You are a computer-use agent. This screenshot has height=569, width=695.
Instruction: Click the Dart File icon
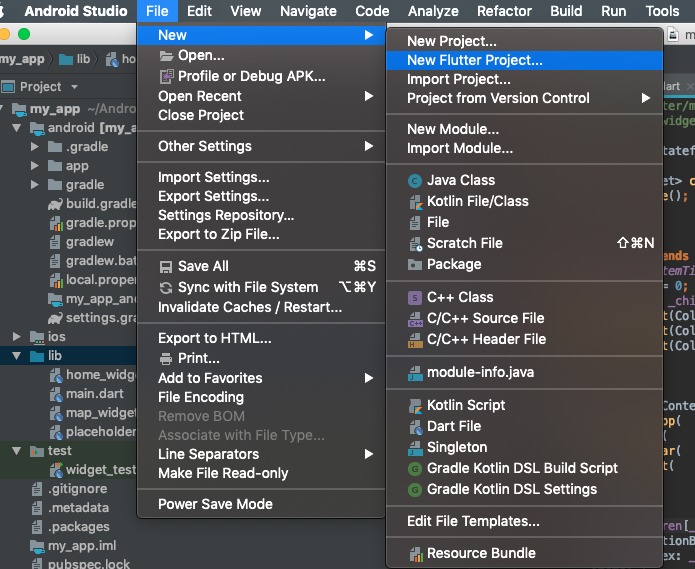click(415, 427)
